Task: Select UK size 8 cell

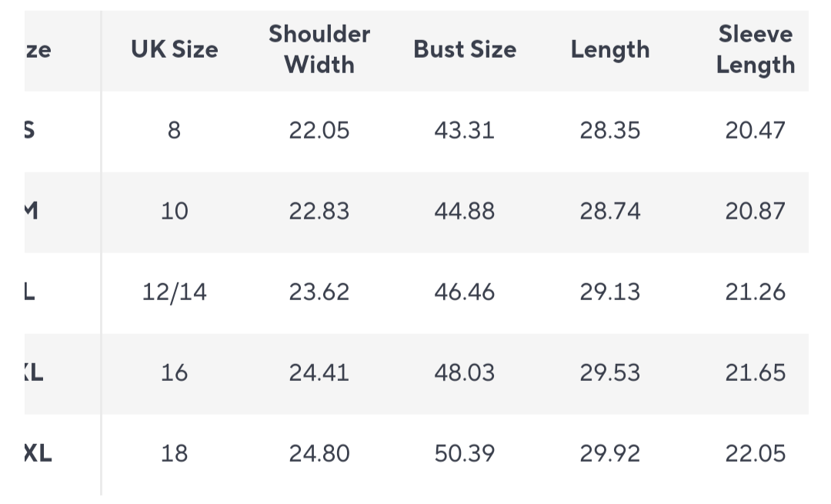Action: click(174, 130)
